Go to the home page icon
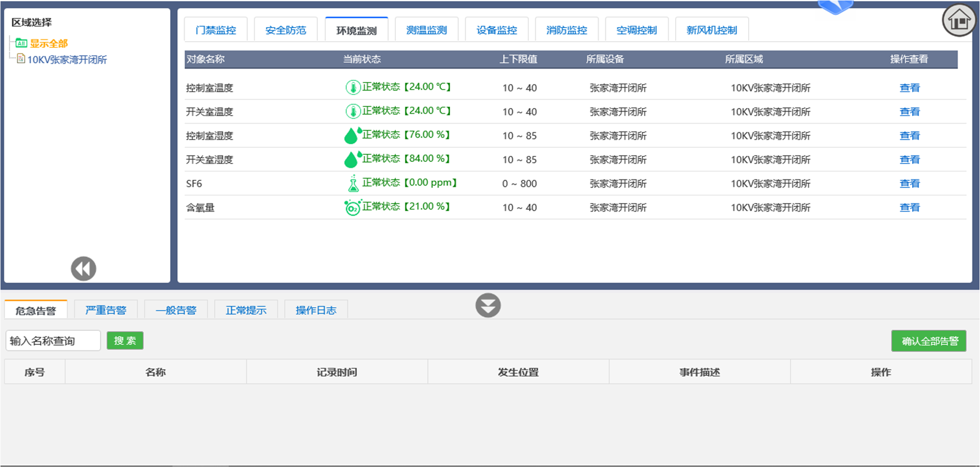This screenshot has height=467, width=980. (x=959, y=21)
